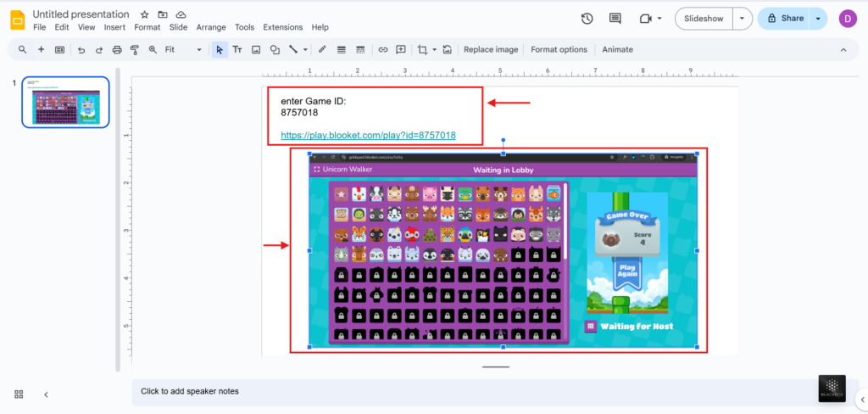
Task: Open the Insert menu
Action: [114, 27]
